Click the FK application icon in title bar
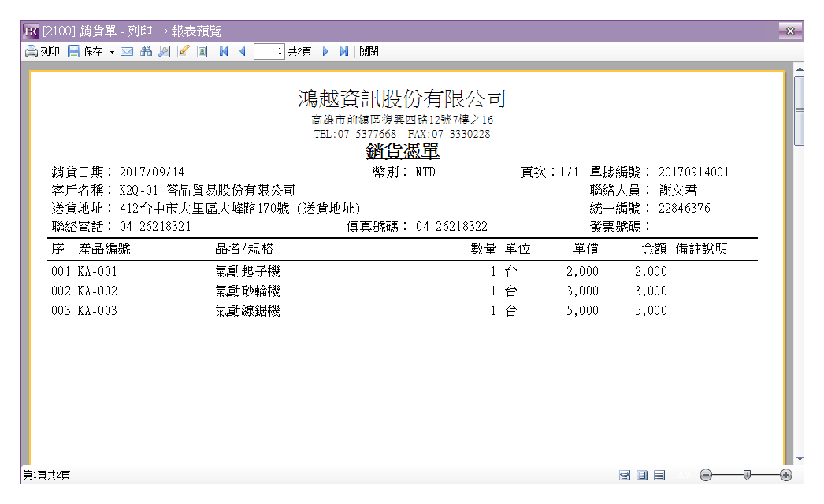Screen dimensions: 824x504 tap(32, 31)
